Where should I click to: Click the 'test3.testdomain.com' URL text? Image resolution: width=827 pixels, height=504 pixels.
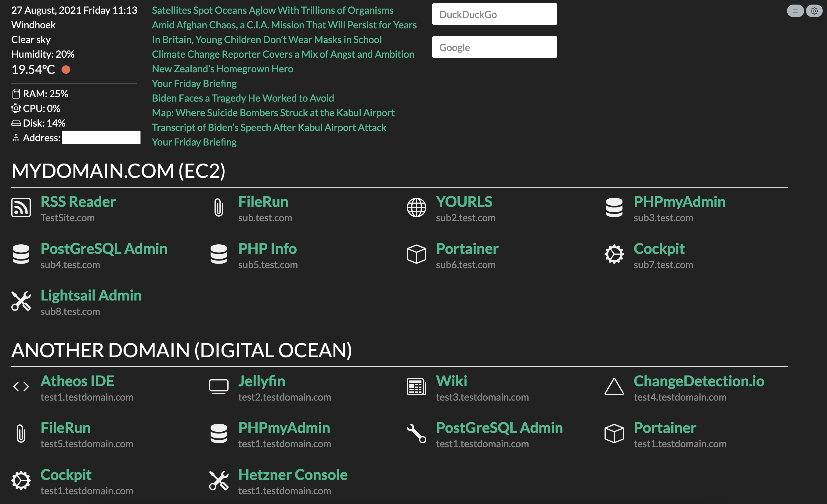click(x=482, y=397)
